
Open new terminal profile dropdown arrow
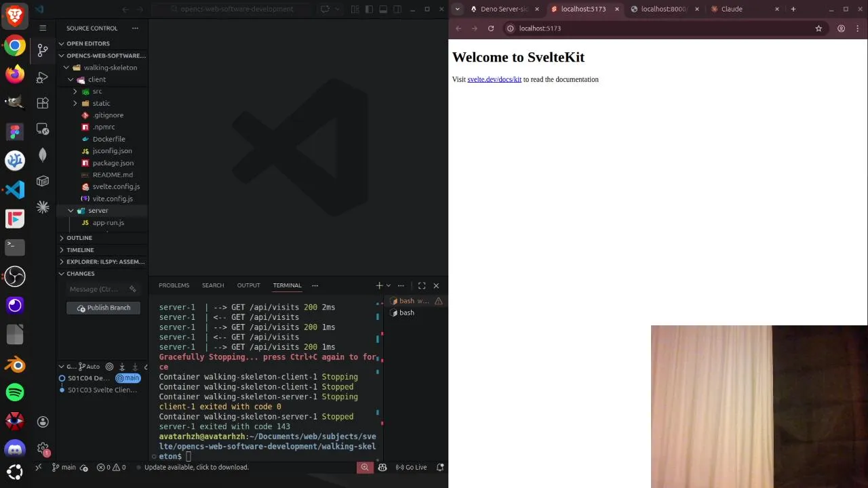click(x=389, y=285)
